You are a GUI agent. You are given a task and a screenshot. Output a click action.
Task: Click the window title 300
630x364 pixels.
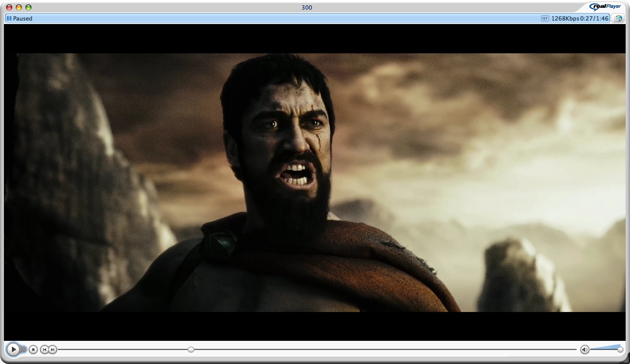pyautogui.click(x=307, y=7)
